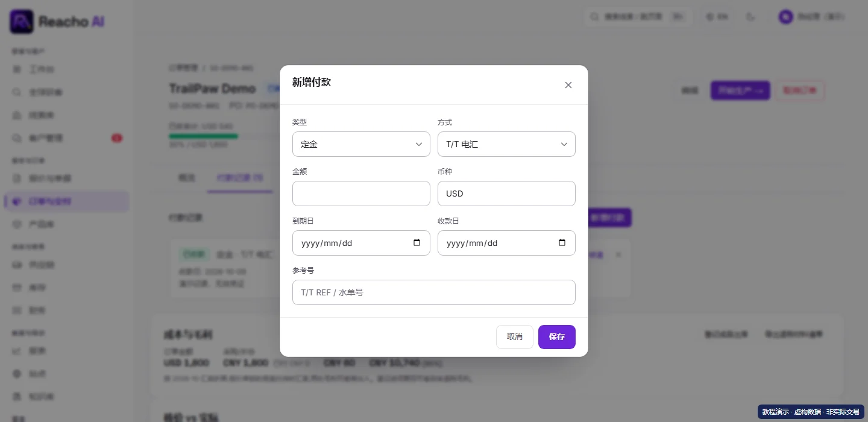Click the empty 金额 amount field

pos(361,194)
